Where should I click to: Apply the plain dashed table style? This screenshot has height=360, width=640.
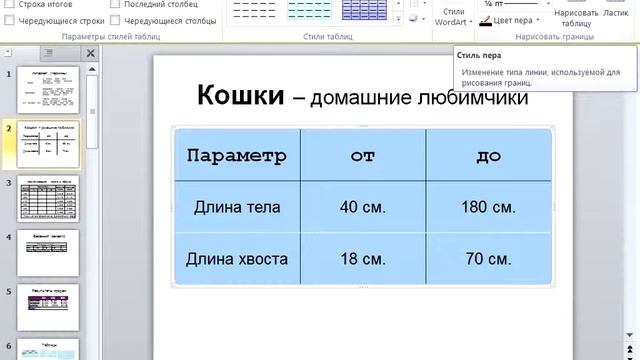click(x=254, y=10)
